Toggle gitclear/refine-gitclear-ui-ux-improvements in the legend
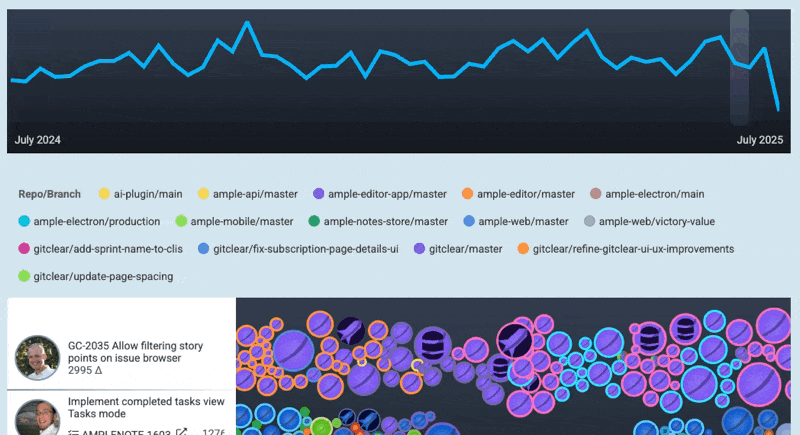Screen dimensions: 800x435 tap(626, 249)
